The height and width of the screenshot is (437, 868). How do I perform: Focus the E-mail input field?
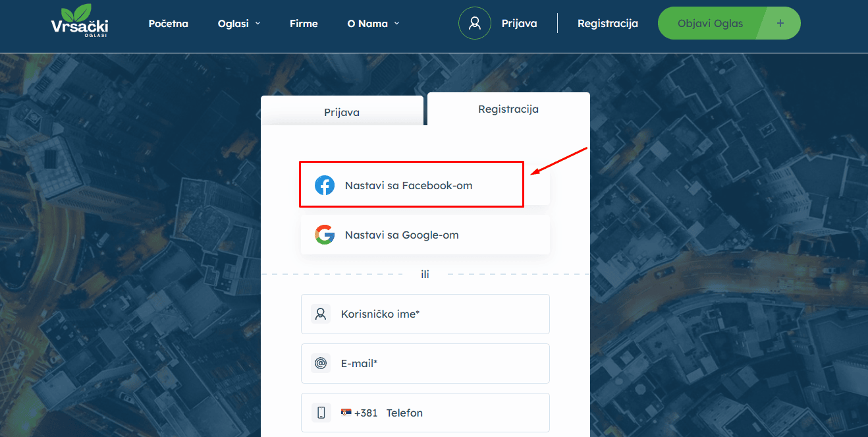(425, 363)
